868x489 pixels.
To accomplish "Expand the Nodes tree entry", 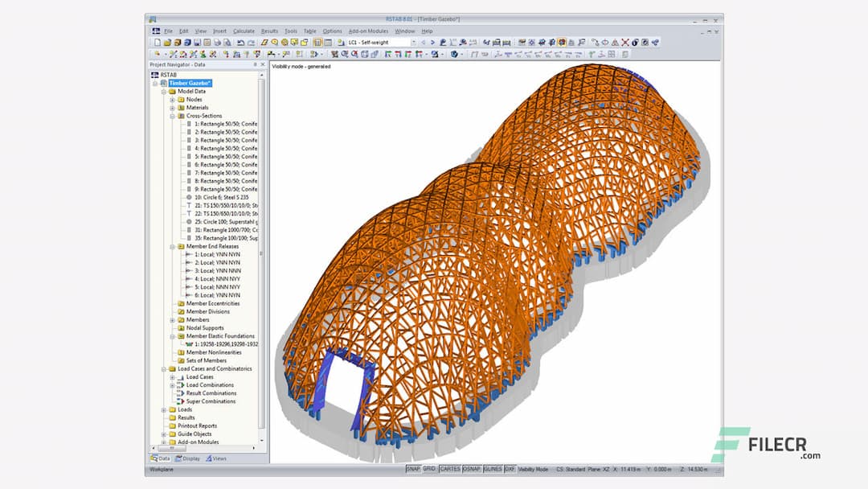I will 173,99.
